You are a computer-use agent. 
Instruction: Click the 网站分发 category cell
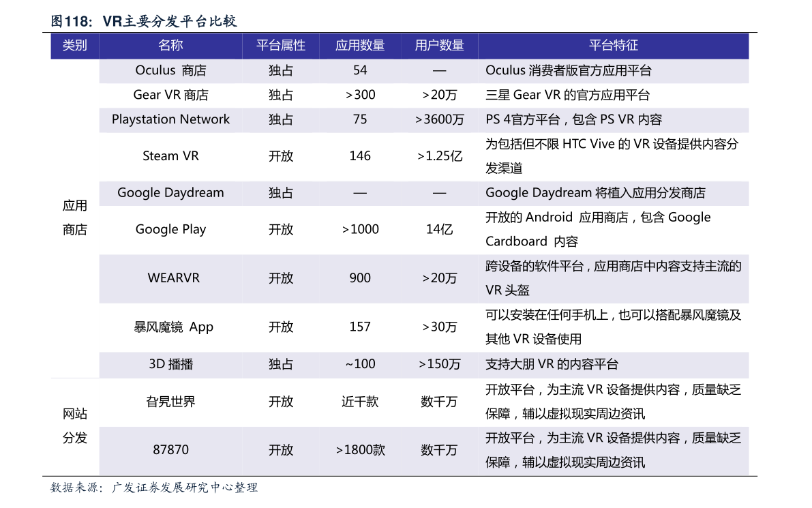[74, 425]
